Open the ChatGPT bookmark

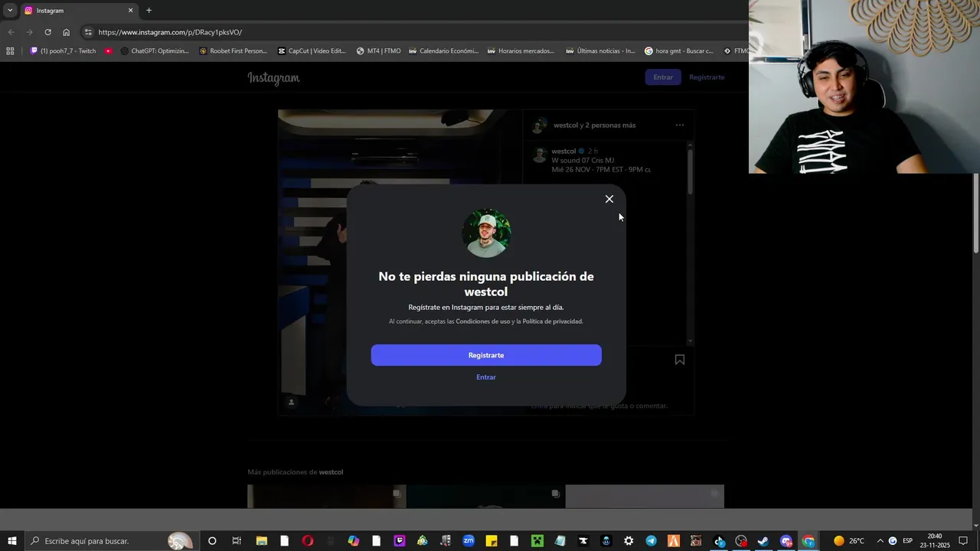[x=154, y=51]
